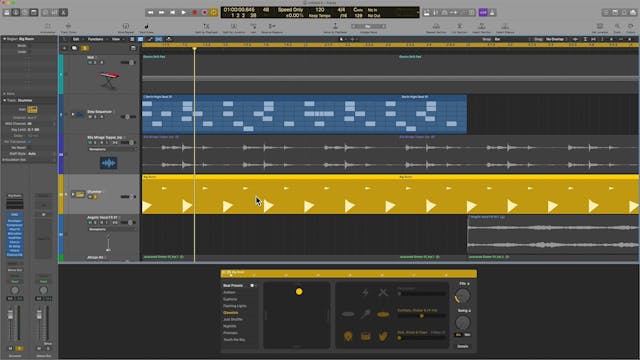Solo the Drummer track
This screenshot has width=640, height=360.
point(95,197)
